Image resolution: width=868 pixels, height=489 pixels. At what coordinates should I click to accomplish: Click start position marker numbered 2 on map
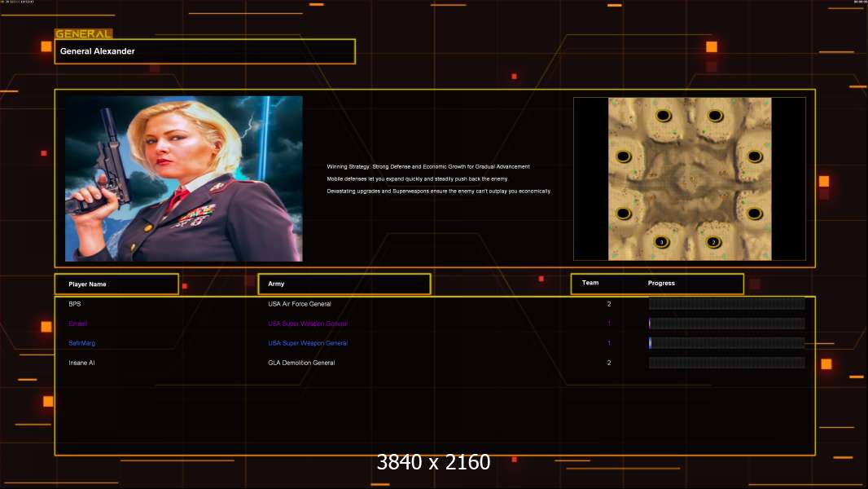tap(713, 242)
